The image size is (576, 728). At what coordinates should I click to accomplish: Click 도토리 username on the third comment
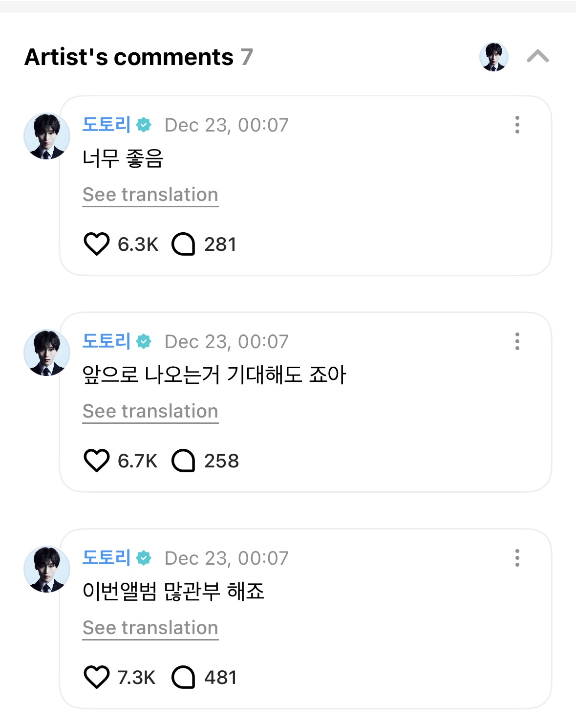coord(106,558)
